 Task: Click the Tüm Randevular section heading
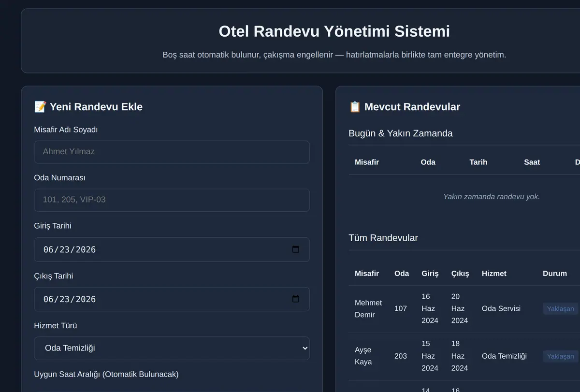click(x=383, y=238)
